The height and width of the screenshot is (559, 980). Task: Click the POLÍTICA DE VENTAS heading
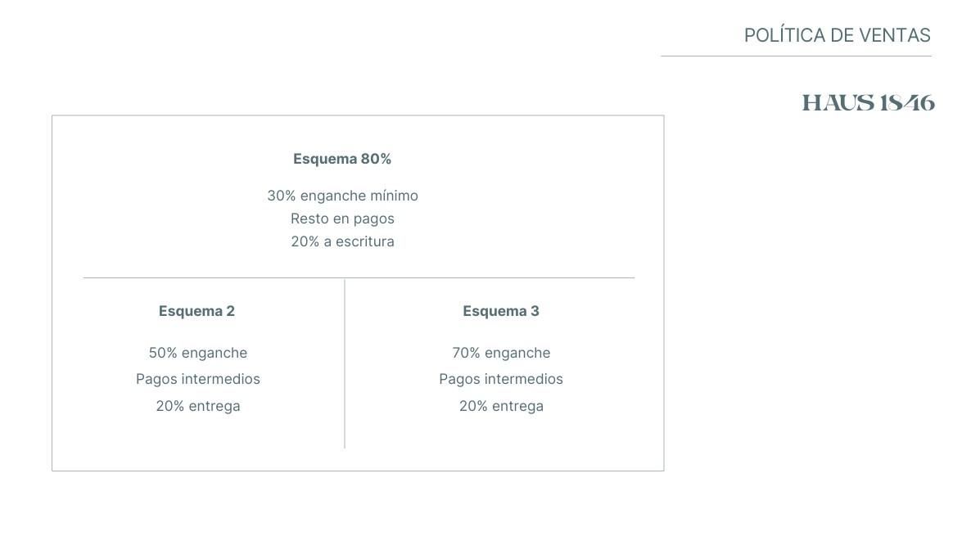coord(837,35)
